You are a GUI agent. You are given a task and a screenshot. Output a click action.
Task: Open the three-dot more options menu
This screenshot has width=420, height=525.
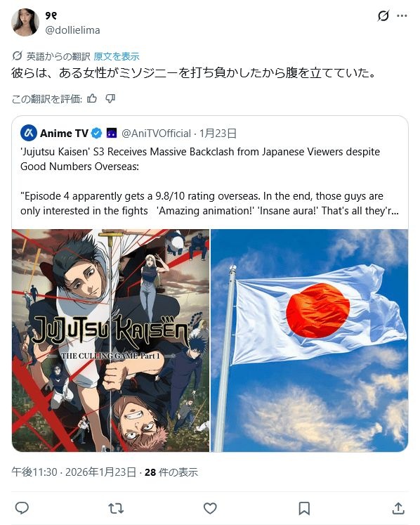402,15
